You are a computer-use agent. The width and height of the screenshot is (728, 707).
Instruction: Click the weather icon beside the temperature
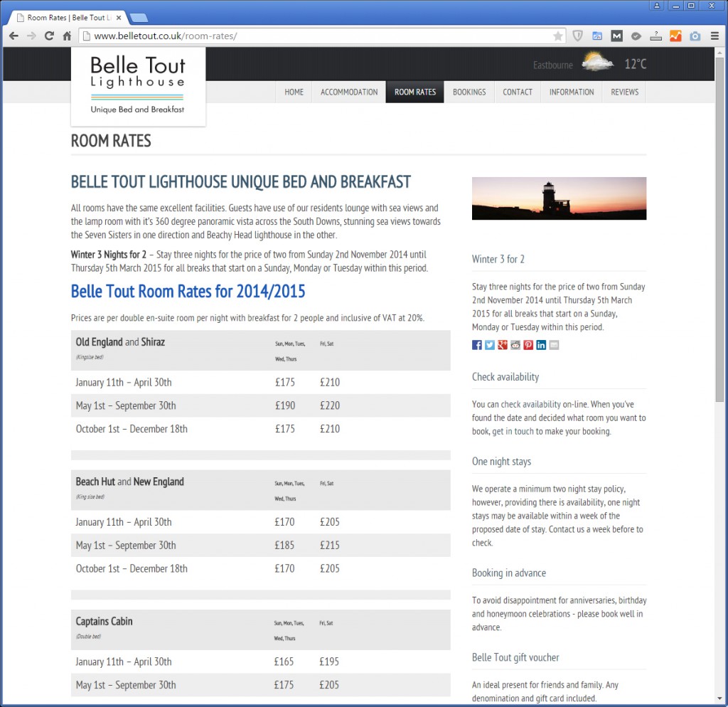(597, 64)
